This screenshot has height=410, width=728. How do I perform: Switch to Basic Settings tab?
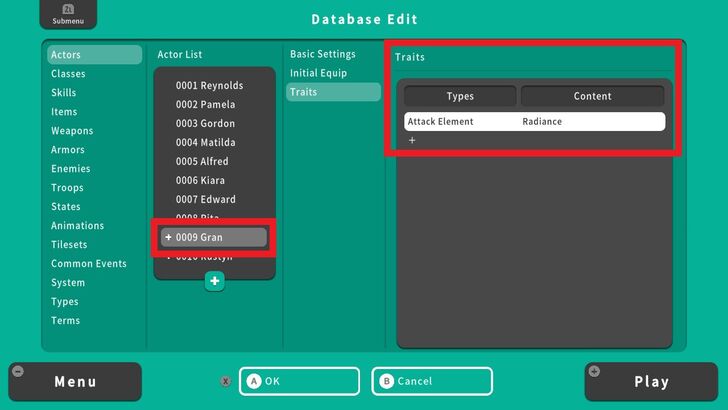324,54
